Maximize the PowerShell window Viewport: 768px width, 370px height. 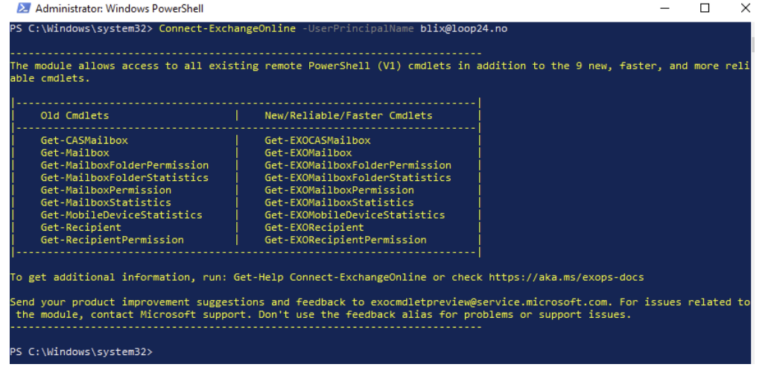(x=704, y=8)
